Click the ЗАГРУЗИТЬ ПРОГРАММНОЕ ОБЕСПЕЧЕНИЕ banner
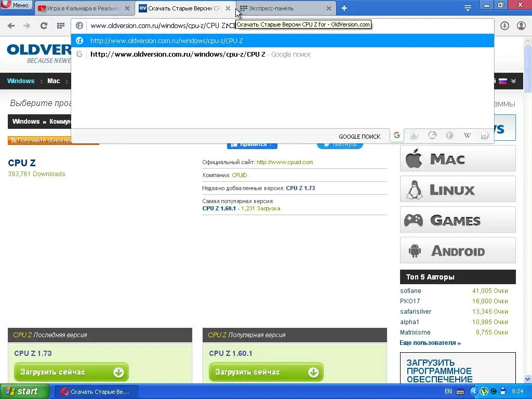The height and width of the screenshot is (399, 532). [x=458, y=368]
